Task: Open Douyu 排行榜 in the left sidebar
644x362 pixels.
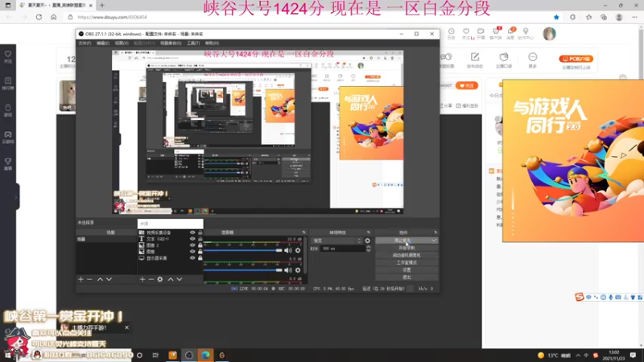Action: point(8,84)
